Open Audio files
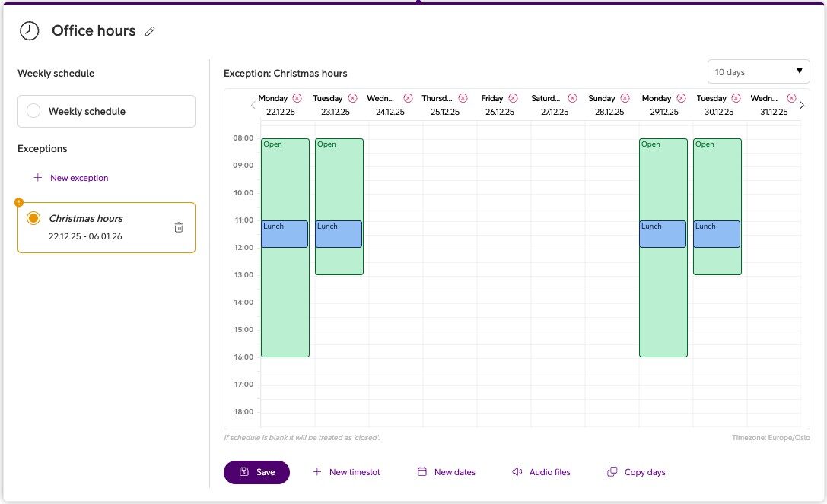Screen dimensions: 827x504 (540, 472)
